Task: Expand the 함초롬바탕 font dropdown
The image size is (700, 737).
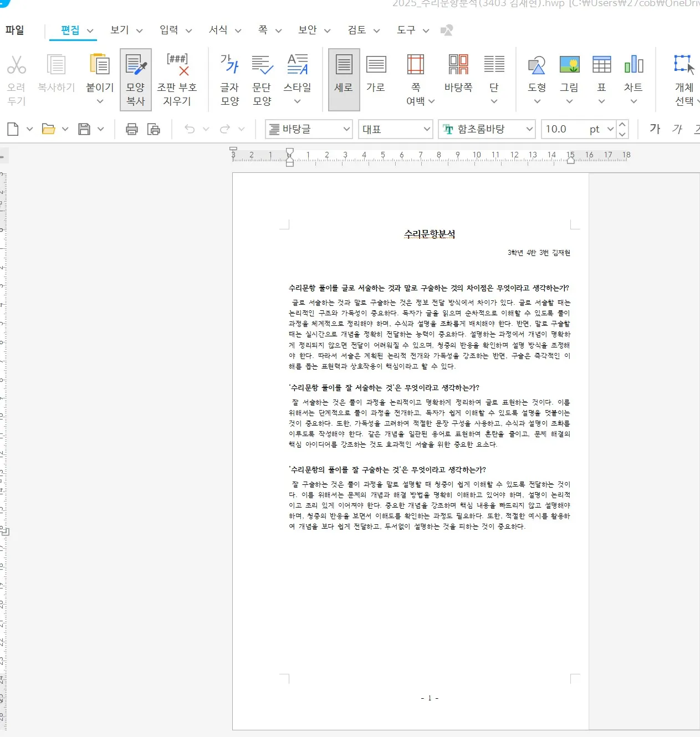Action: tap(529, 129)
